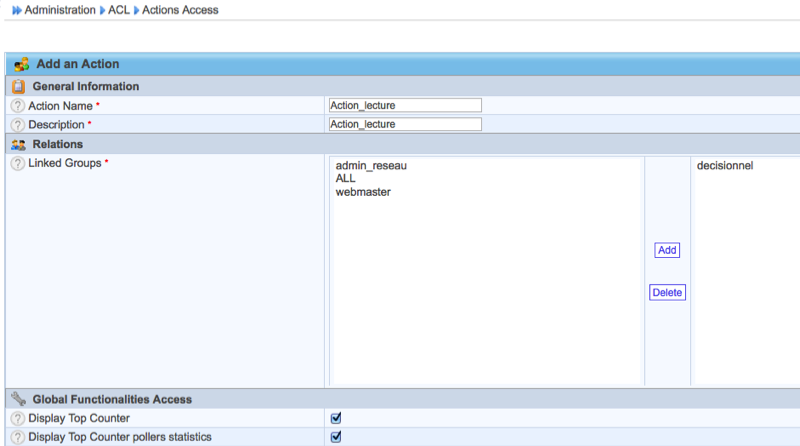This screenshot has width=800, height=446.
Task: Open Actions Access breadcrumb
Action: [180, 10]
